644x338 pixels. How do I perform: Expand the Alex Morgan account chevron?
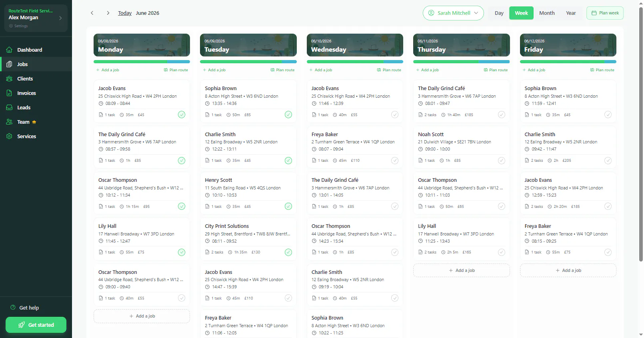point(60,18)
